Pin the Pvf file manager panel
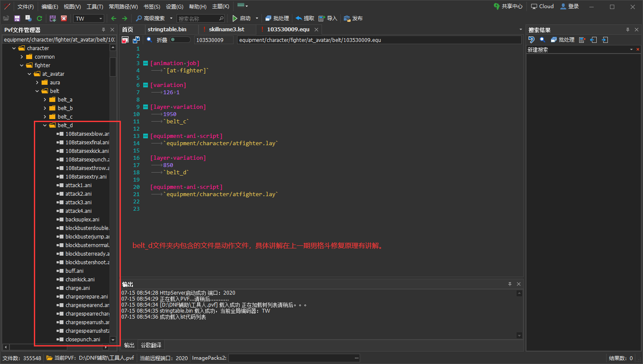 pyautogui.click(x=103, y=30)
